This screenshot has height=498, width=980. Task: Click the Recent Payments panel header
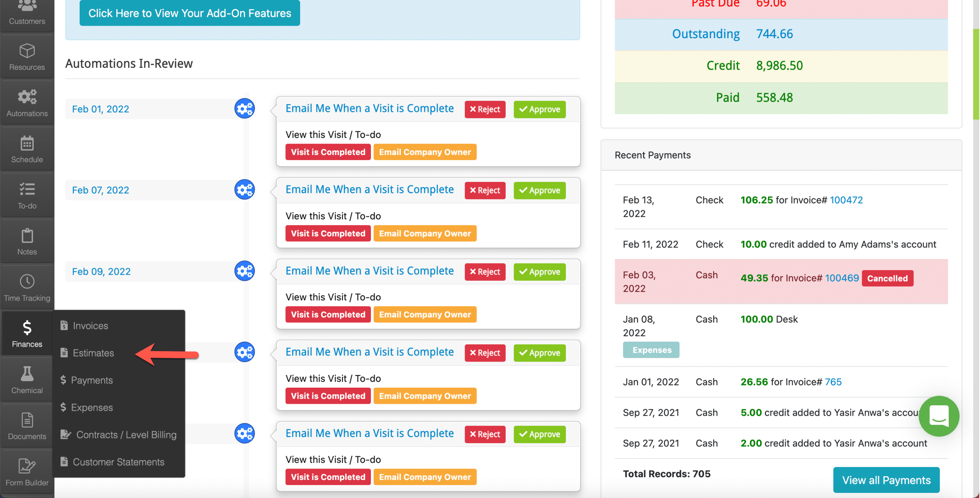(x=781, y=155)
